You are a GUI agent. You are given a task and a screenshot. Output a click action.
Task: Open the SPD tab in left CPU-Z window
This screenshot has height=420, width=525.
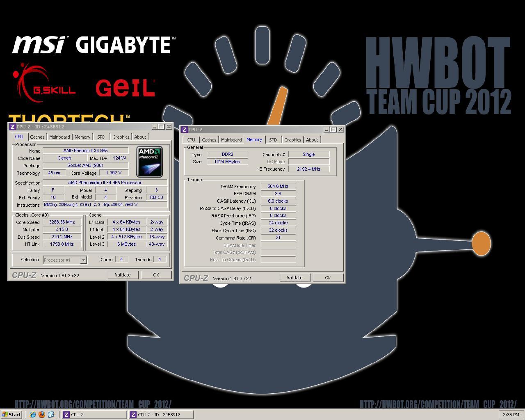(x=101, y=137)
